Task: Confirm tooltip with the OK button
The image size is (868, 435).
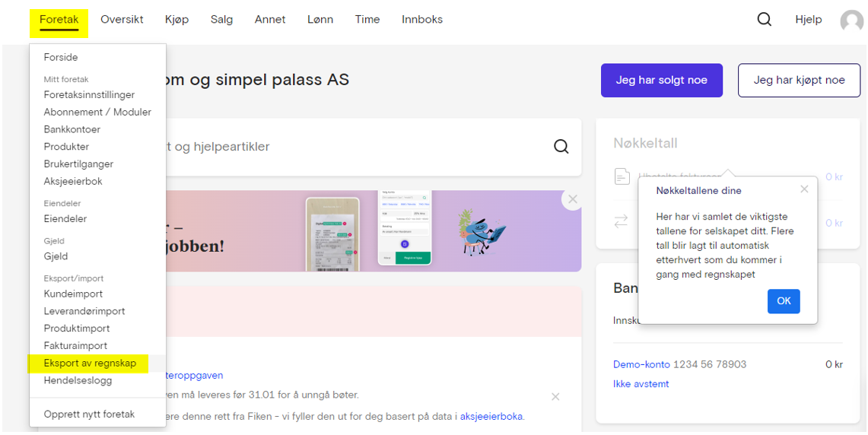Action: click(x=784, y=301)
